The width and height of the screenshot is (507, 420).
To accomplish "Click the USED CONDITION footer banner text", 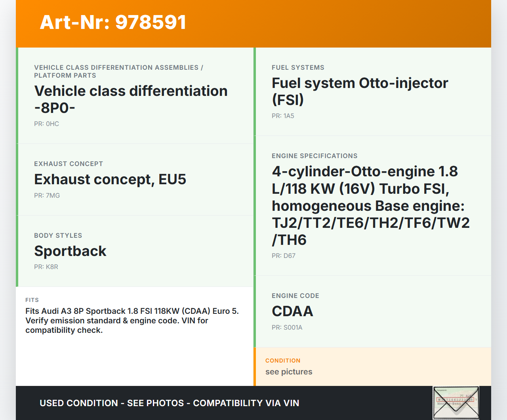I will pyautogui.click(x=169, y=403).
